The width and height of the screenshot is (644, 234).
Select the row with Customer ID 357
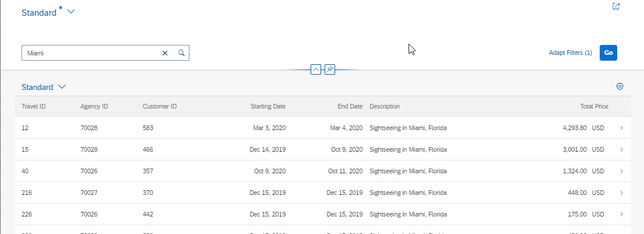(x=322, y=171)
